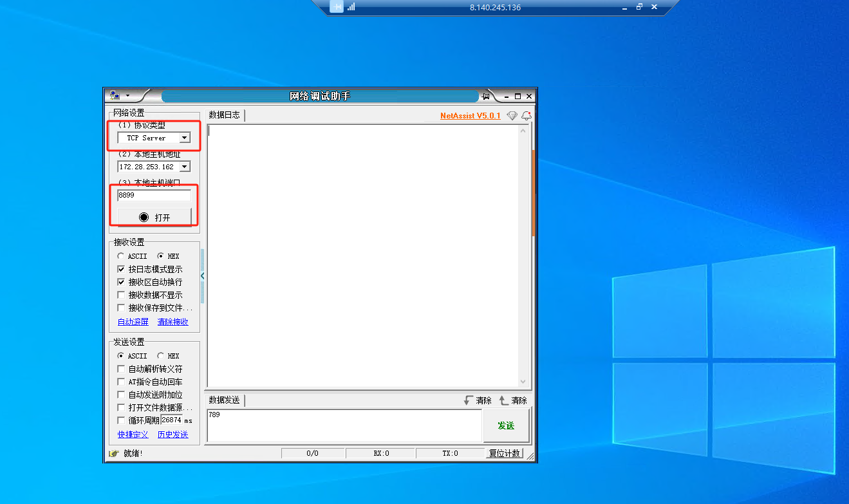
Task: Open the notification bell icon
Action: [x=526, y=116]
